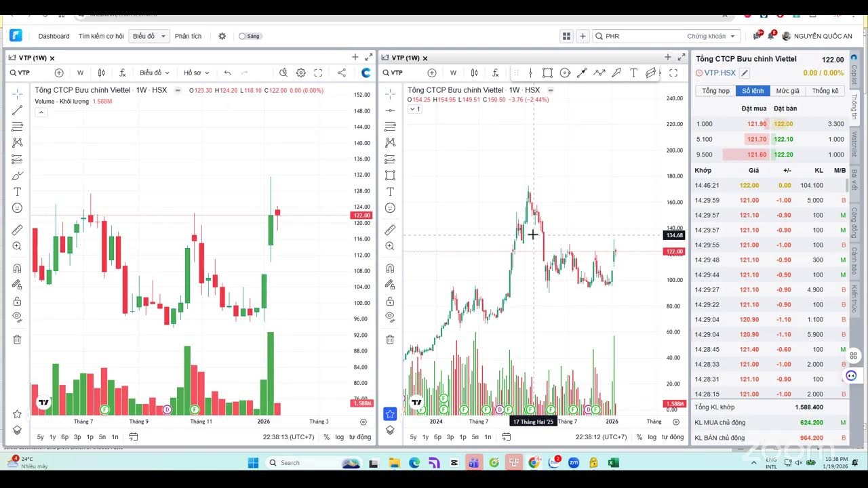Enter fullscreen mode on left chart

pyautogui.click(x=318, y=73)
